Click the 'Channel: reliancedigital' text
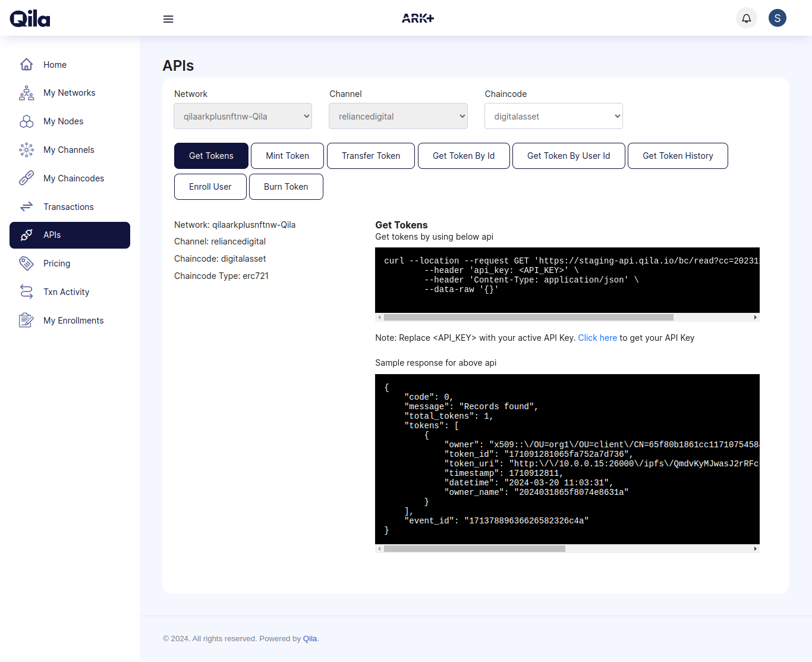 (220, 241)
